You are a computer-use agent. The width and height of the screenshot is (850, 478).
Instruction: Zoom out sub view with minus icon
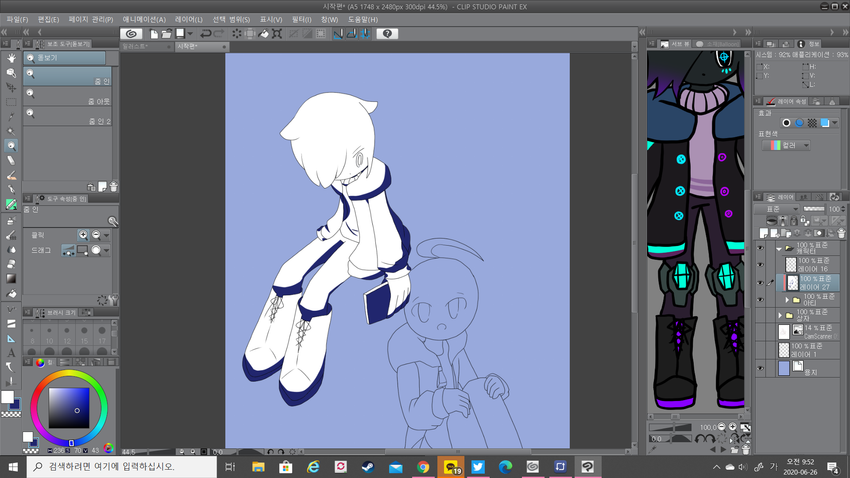722,427
